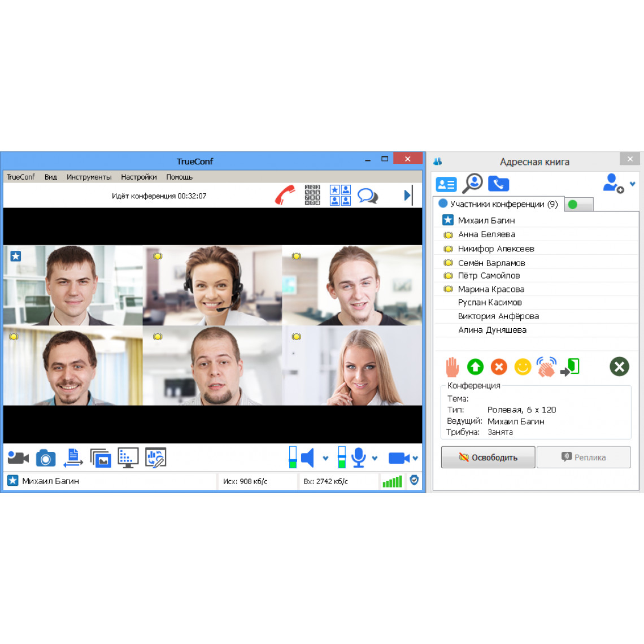Viewport: 644px width, 644px height.
Task: Click the green signal strength bars
Action: coord(392,481)
